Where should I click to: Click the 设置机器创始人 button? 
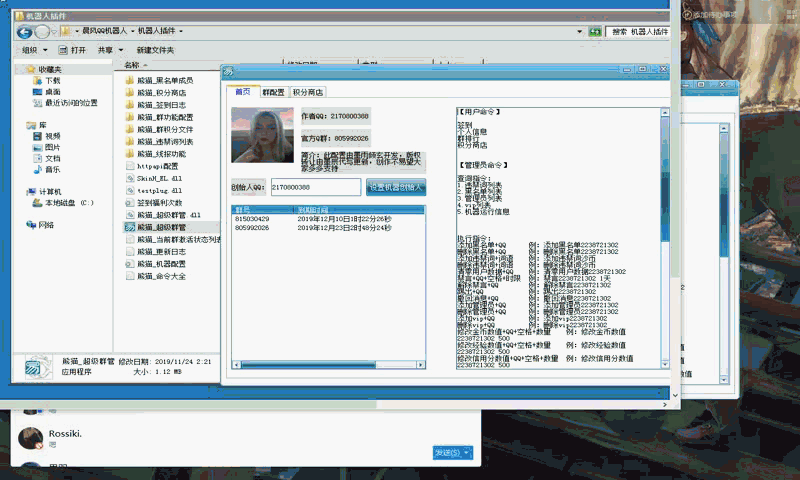pyautogui.click(x=396, y=187)
